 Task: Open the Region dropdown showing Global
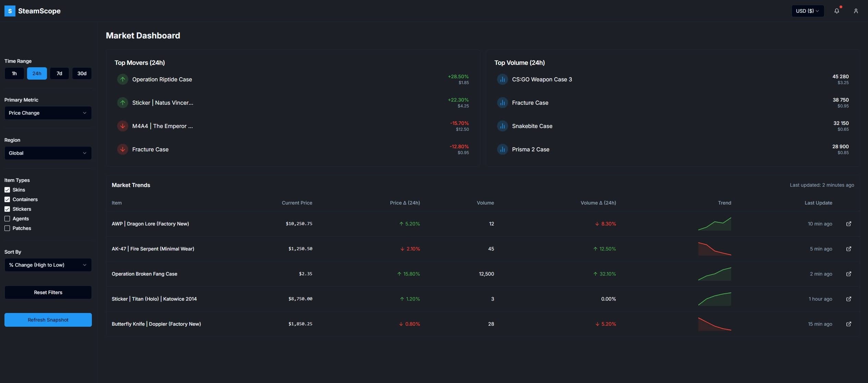point(48,153)
